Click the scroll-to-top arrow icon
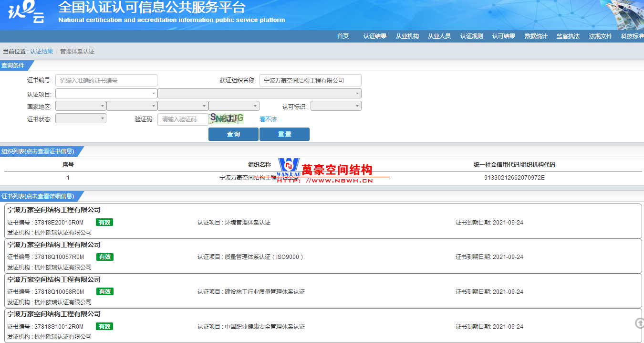The image size is (644, 343). point(639,323)
